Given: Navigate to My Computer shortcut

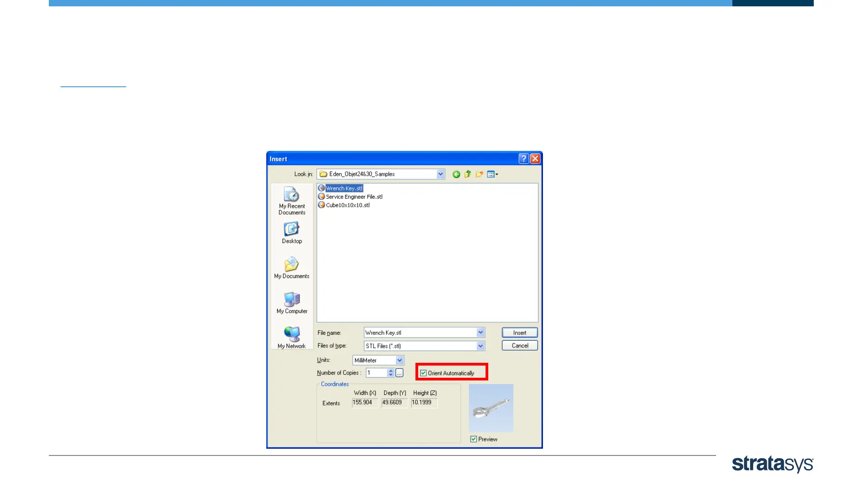Looking at the screenshot, I should pyautogui.click(x=292, y=303).
